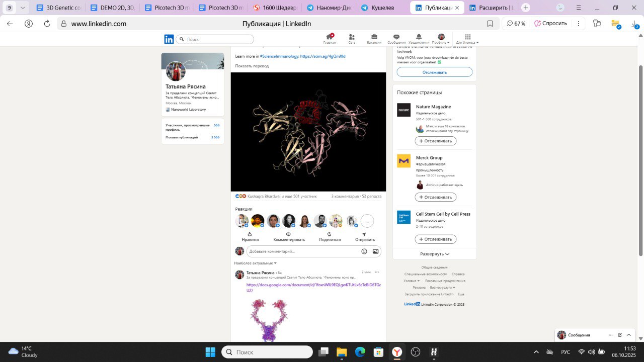The image size is (644, 362).
Task: Open emoji picker in comment box
Action: pos(364,251)
